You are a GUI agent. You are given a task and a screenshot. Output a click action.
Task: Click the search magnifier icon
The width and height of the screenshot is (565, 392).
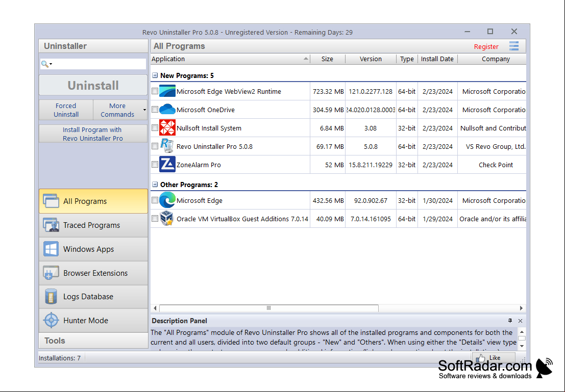45,64
